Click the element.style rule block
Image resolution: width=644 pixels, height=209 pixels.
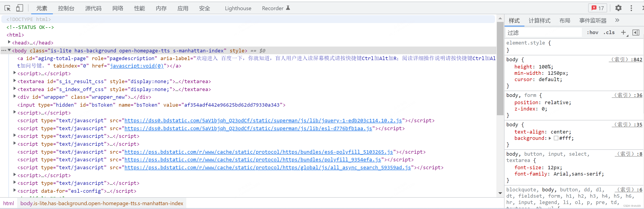coord(574,47)
